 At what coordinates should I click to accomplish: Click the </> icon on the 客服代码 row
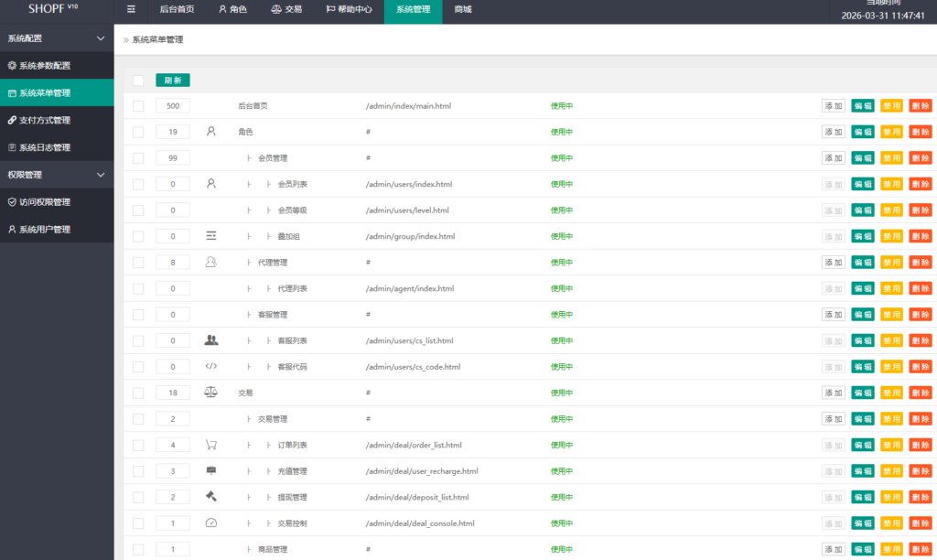(210, 366)
